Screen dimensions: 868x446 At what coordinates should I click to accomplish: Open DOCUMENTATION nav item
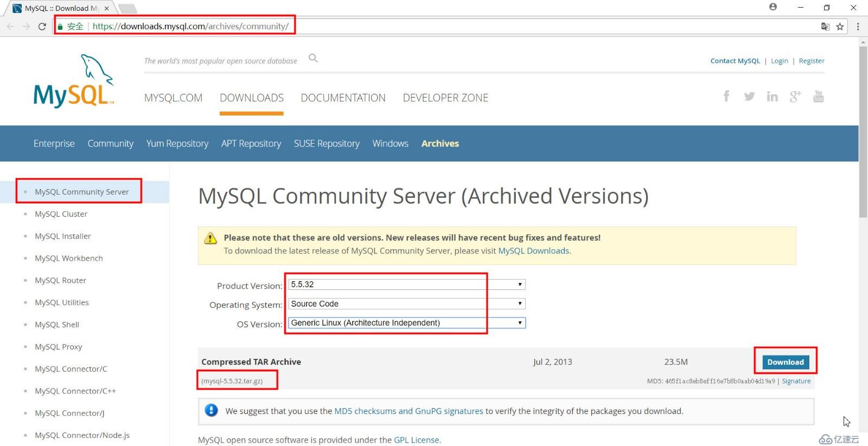click(x=343, y=98)
